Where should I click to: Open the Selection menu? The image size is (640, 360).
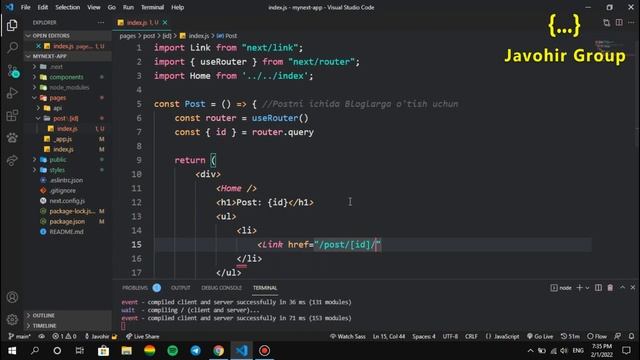(68, 7)
